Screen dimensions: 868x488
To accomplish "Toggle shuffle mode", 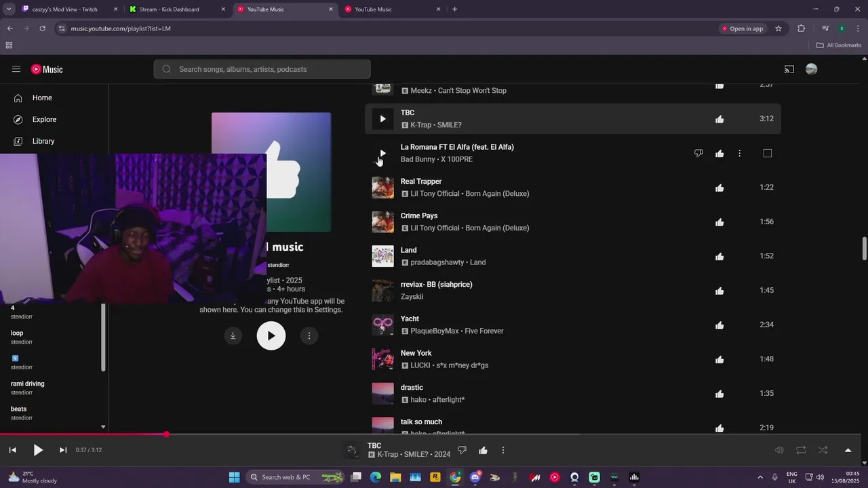I will pyautogui.click(x=823, y=450).
